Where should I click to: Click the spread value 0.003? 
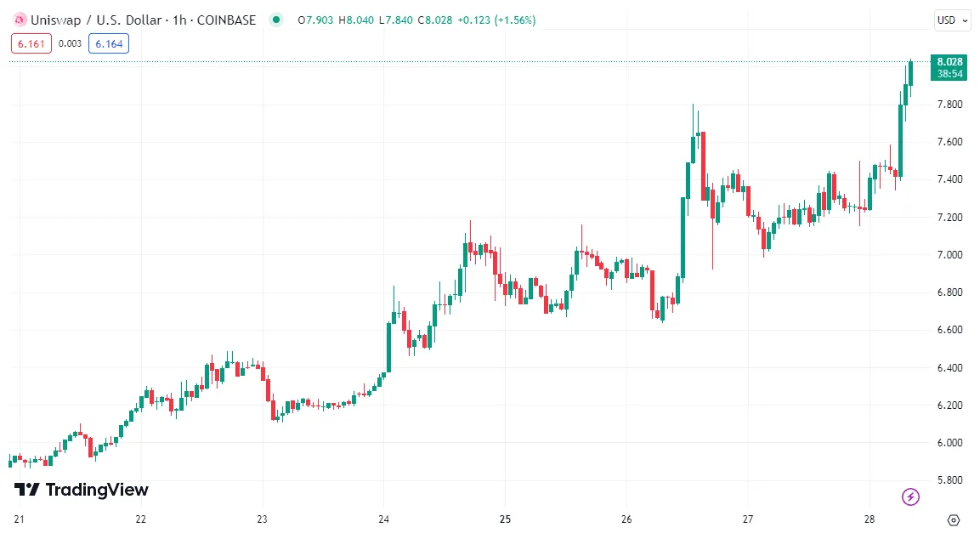[x=71, y=43]
